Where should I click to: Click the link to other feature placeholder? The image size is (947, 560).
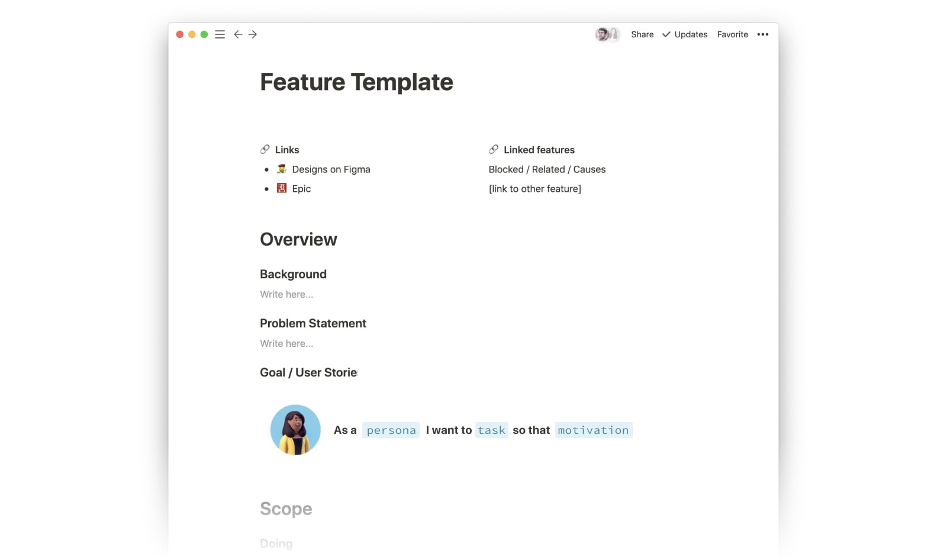point(535,189)
